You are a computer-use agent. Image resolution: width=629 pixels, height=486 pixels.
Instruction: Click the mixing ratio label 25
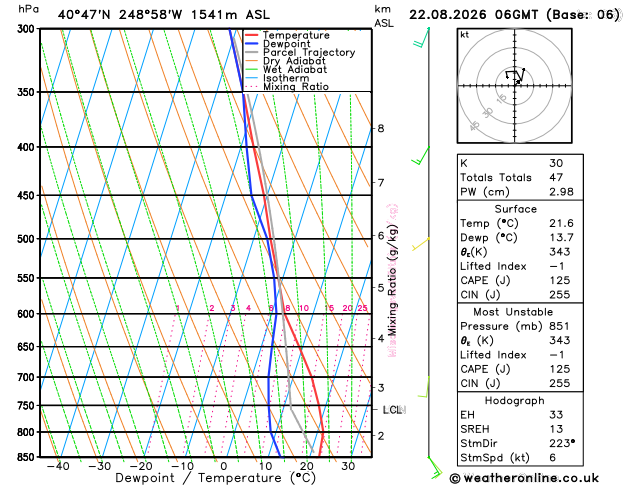[363, 308]
